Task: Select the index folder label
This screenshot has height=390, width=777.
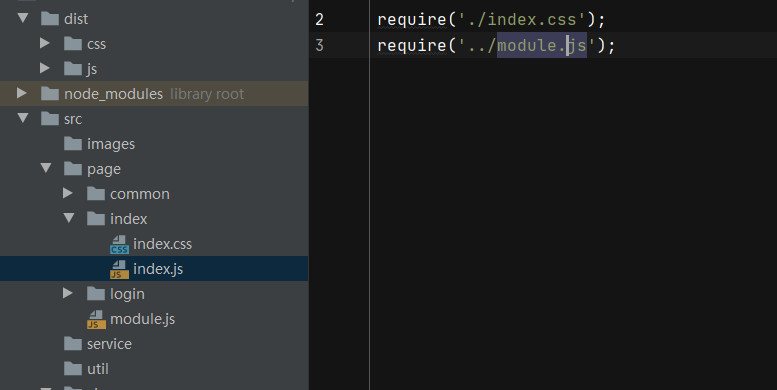Action: pos(128,219)
